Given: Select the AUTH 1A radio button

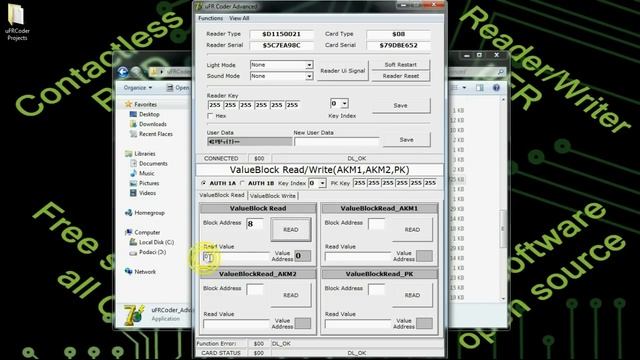Looking at the screenshot, I should [x=204, y=183].
